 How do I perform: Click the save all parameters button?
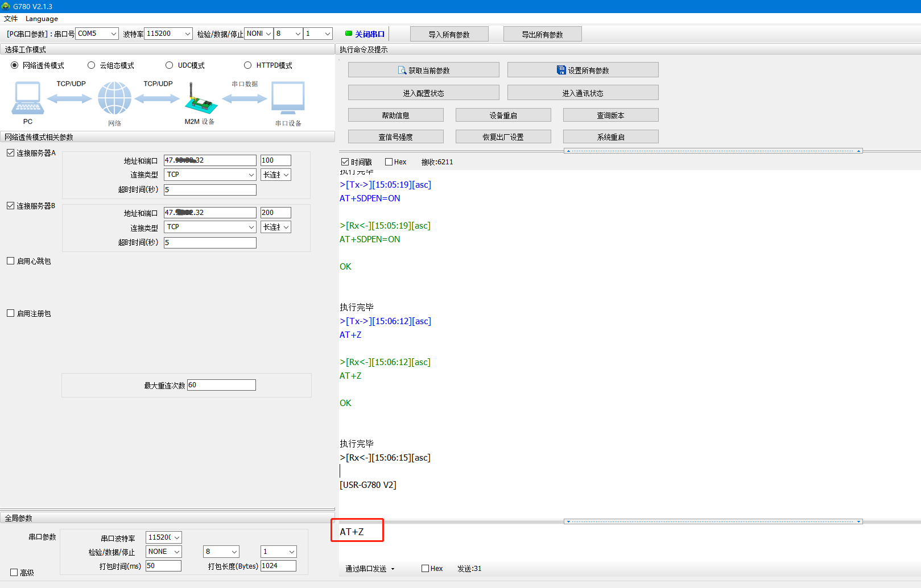pyautogui.click(x=583, y=70)
